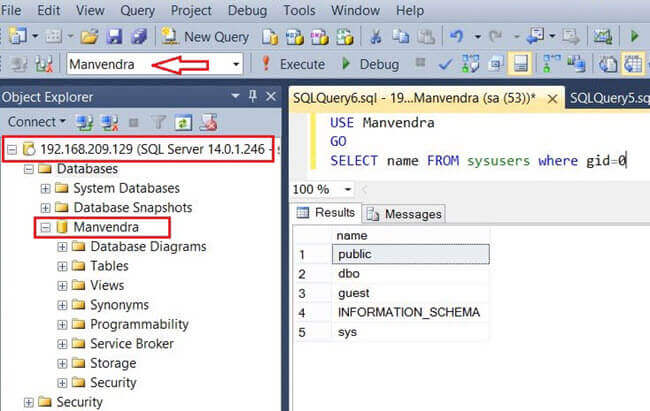Open the Connect dropdown in Object Explorer

pyautogui.click(x=36, y=122)
